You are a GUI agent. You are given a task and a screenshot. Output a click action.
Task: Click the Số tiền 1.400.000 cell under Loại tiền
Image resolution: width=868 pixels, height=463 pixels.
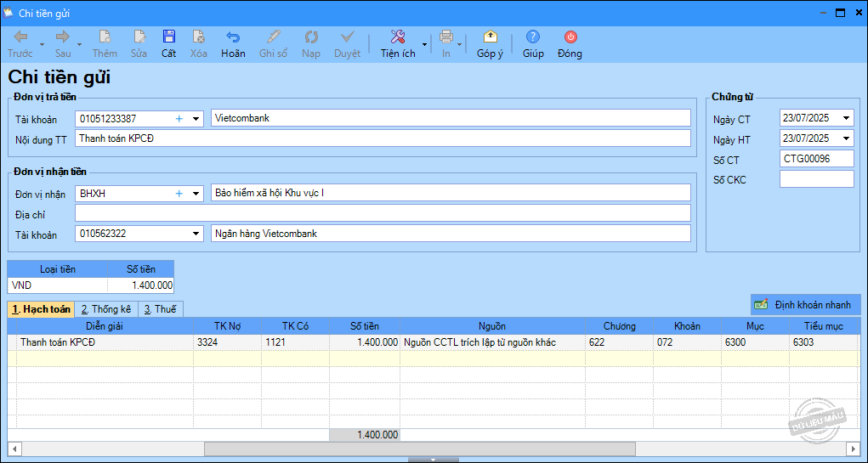point(141,285)
